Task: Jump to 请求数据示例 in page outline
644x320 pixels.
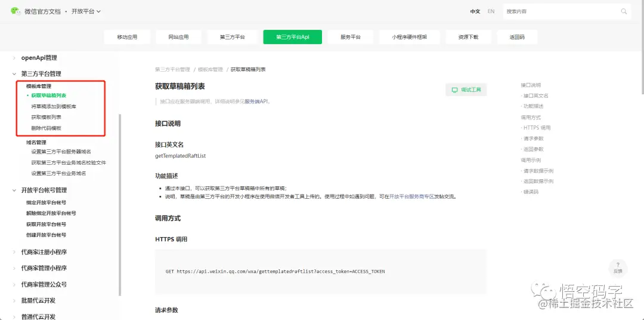Action: click(538, 171)
